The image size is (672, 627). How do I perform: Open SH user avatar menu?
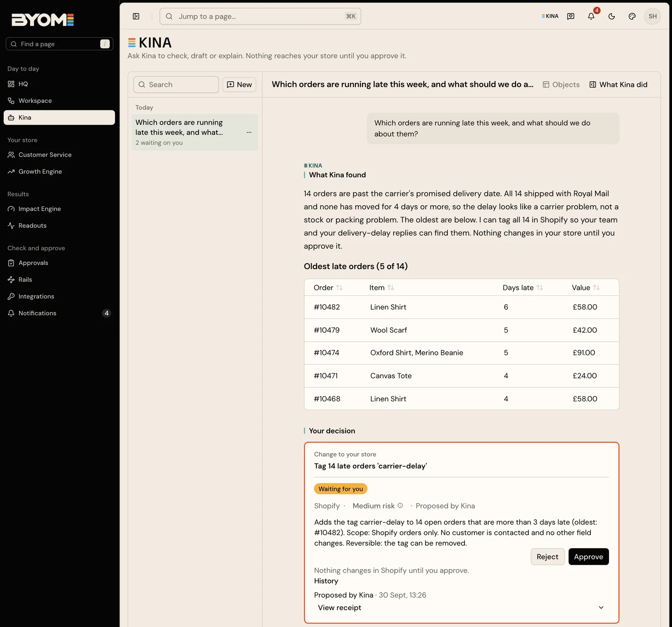pyautogui.click(x=653, y=16)
